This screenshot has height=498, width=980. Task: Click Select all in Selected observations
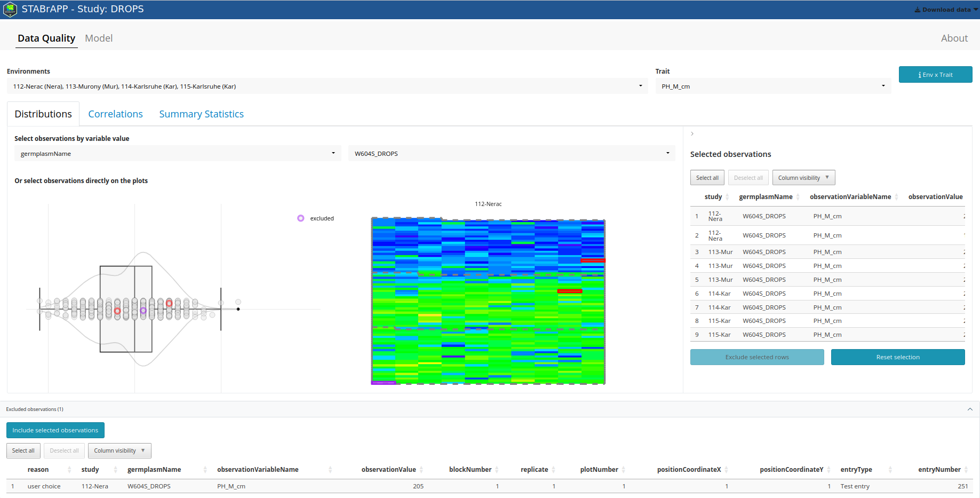coord(707,178)
